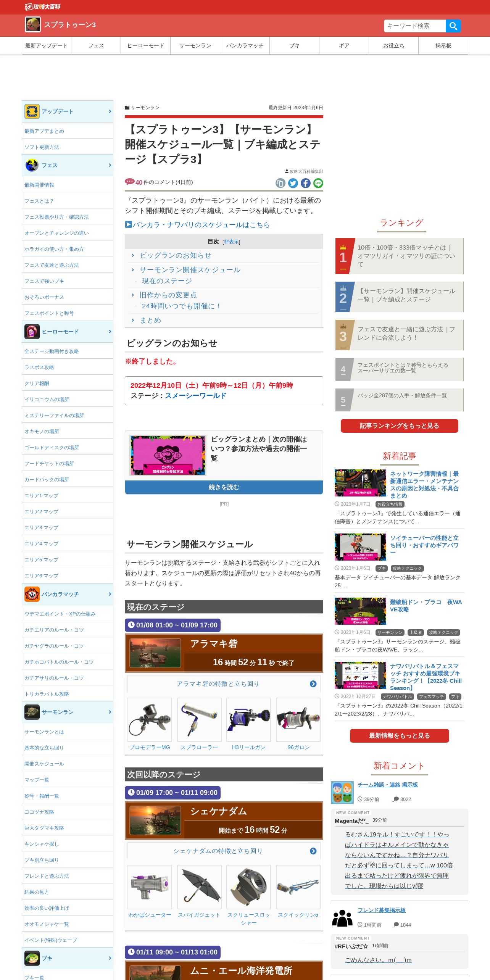Share article via Facebook icon
The width and height of the screenshot is (490, 980).
[306, 183]
